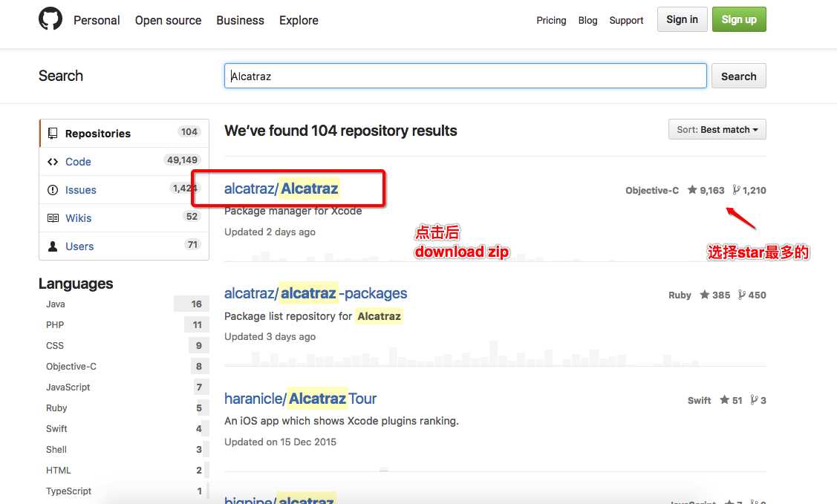837x504 pixels.
Task: Filter results by JavaScript language
Action: (68, 387)
